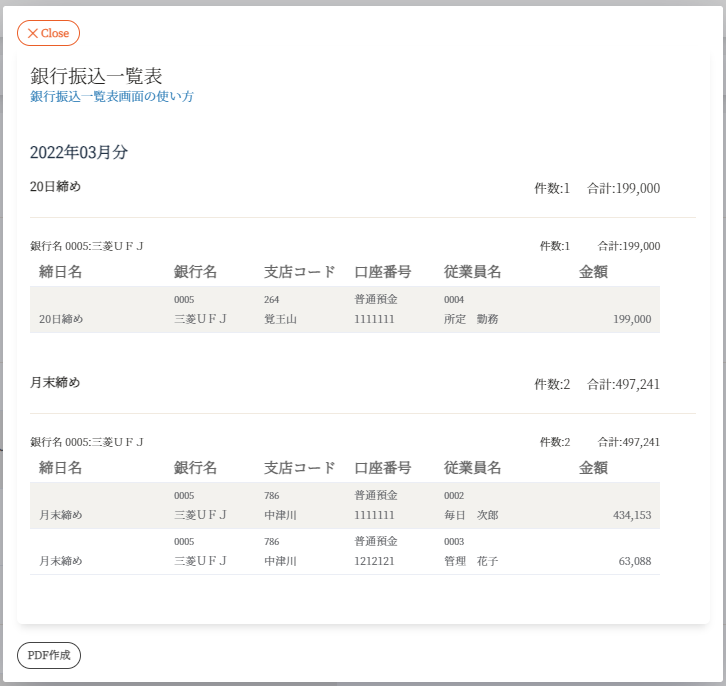Click the account number 1212121
The width and height of the screenshot is (726, 686).
click(x=374, y=561)
